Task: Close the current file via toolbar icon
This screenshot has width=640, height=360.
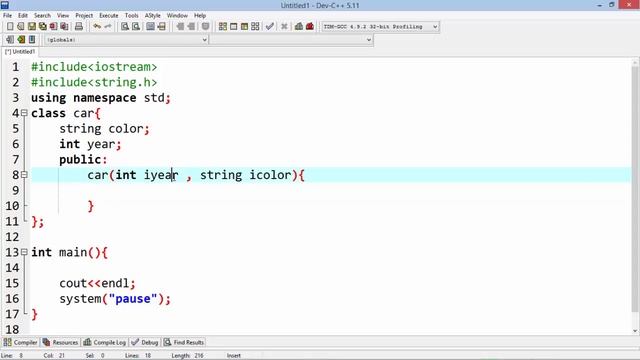Action: tap(53, 27)
